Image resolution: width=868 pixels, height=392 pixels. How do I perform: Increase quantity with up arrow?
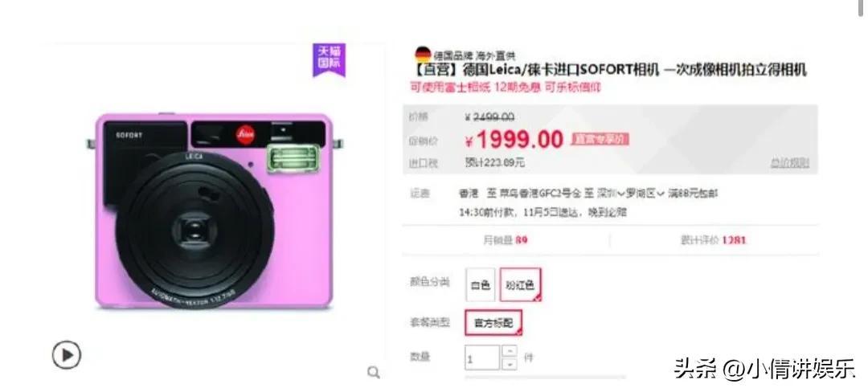coord(510,351)
